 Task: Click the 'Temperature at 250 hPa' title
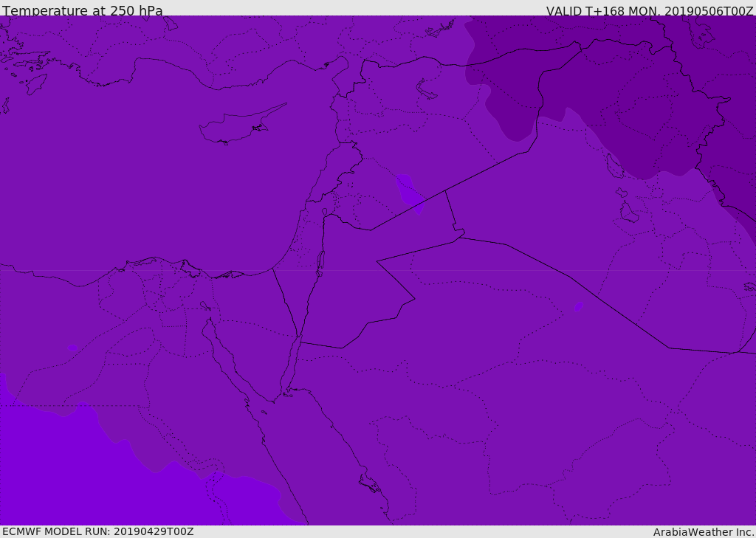click(83, 10)
